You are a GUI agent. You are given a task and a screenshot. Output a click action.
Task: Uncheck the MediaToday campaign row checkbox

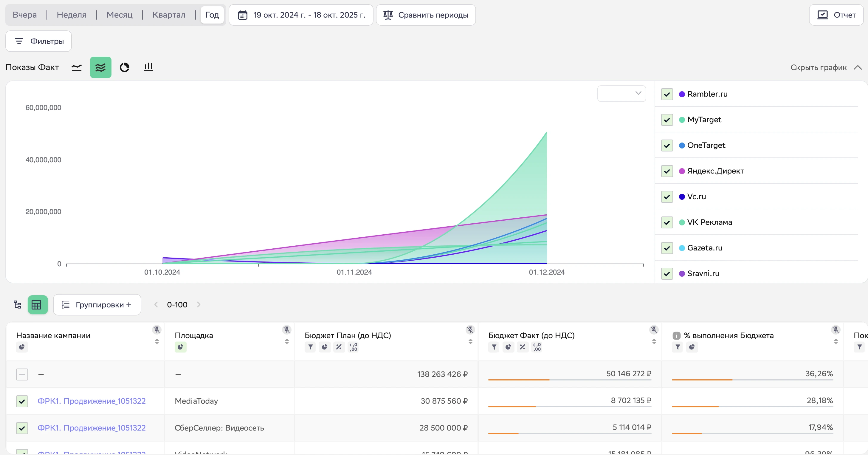(x=22, y=401)
